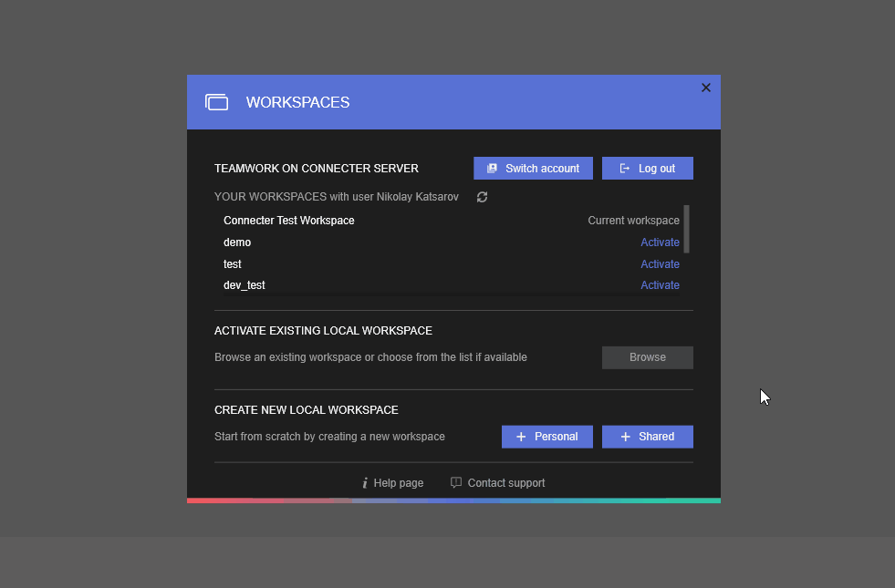Create a new Shared workspace

pyautogui.click(x=647, y=437)
